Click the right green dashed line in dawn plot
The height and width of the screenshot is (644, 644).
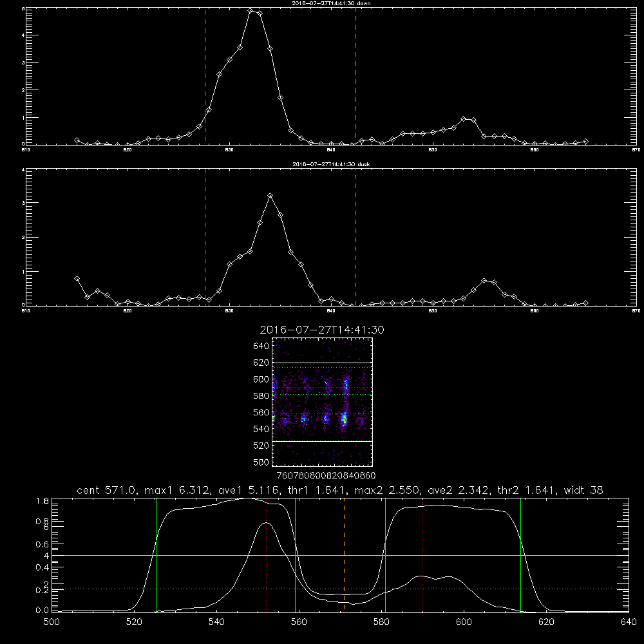coord(355,76)
